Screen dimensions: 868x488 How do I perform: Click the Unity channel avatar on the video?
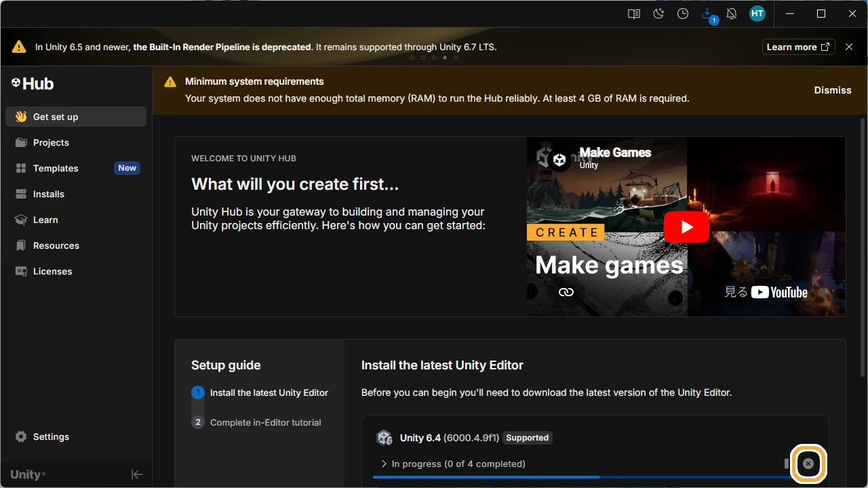pyautogui.click(x=559, y=159)
